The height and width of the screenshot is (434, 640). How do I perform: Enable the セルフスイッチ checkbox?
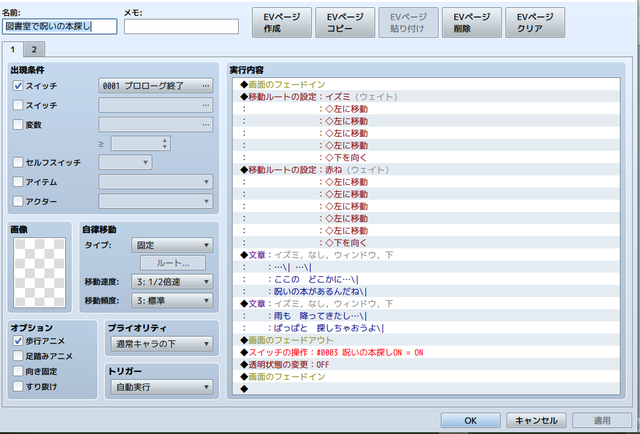18,162
